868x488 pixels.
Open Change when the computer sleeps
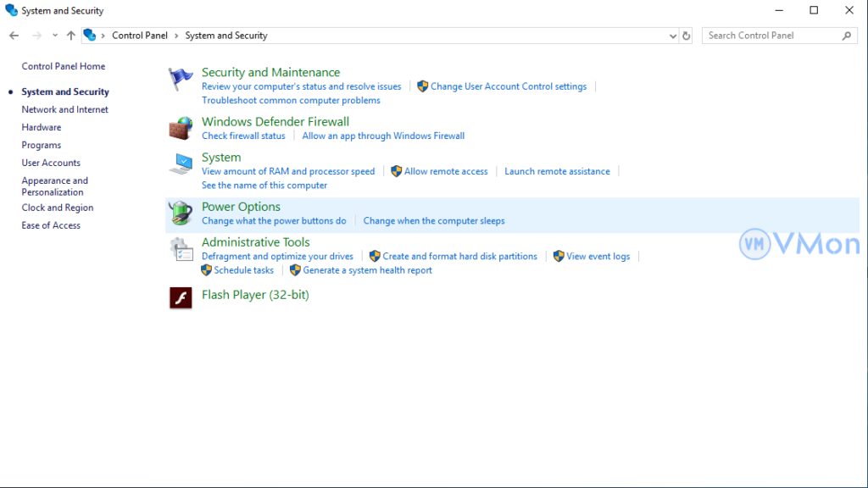[434, 220]
